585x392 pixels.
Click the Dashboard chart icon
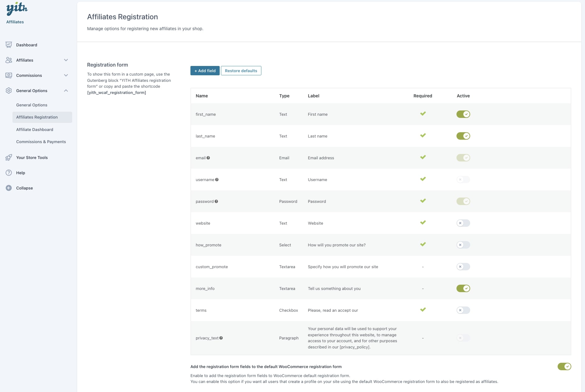pos(9,45)
